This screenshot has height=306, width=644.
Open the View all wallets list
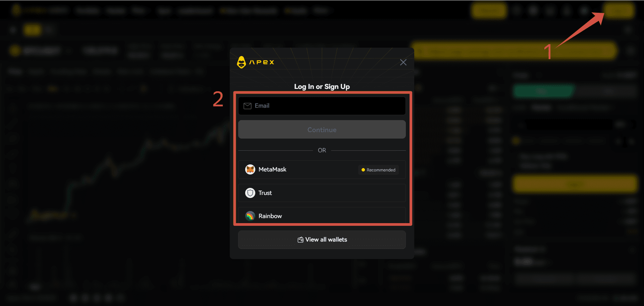click(x=322, y=240)
